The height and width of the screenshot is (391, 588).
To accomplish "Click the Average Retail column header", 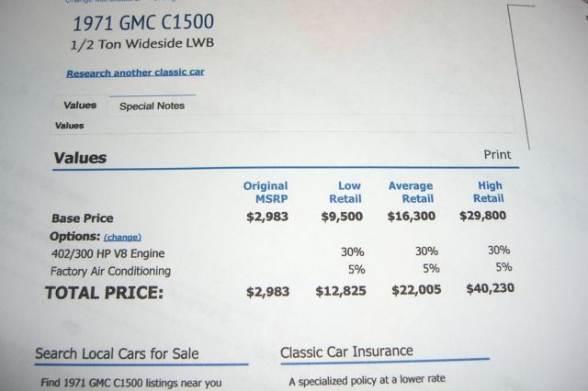I will click(411, 192).
